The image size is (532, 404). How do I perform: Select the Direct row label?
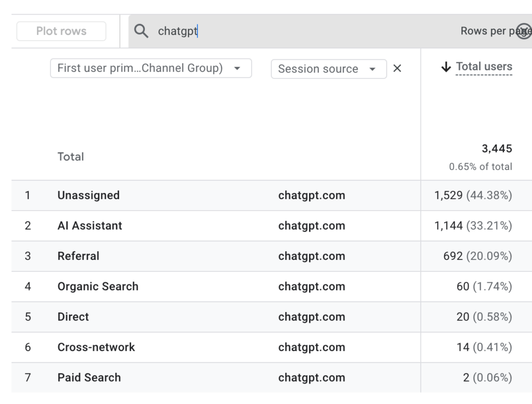[x=73, y=317]
